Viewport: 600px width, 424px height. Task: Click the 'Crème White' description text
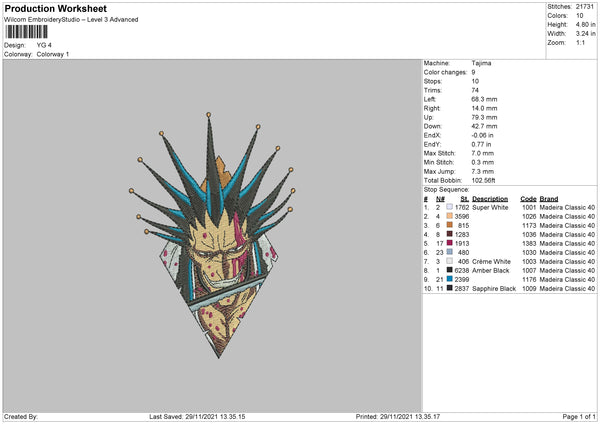point(491,261)
